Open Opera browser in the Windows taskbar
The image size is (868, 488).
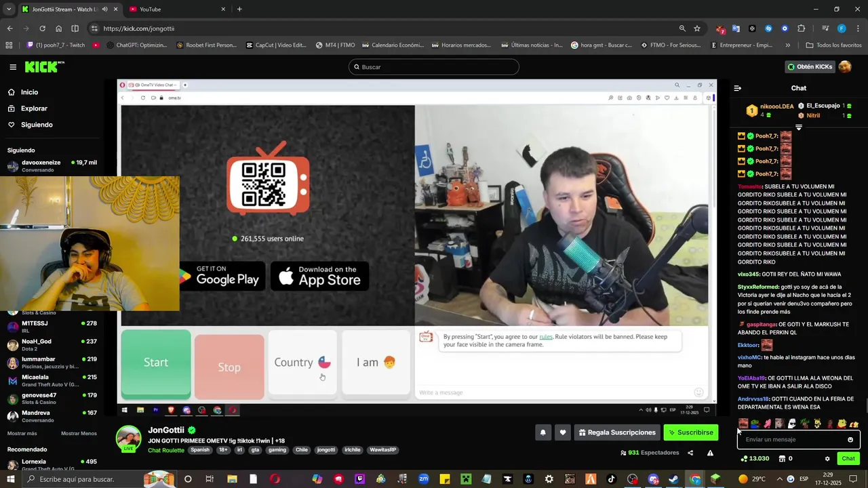point(275,479)
